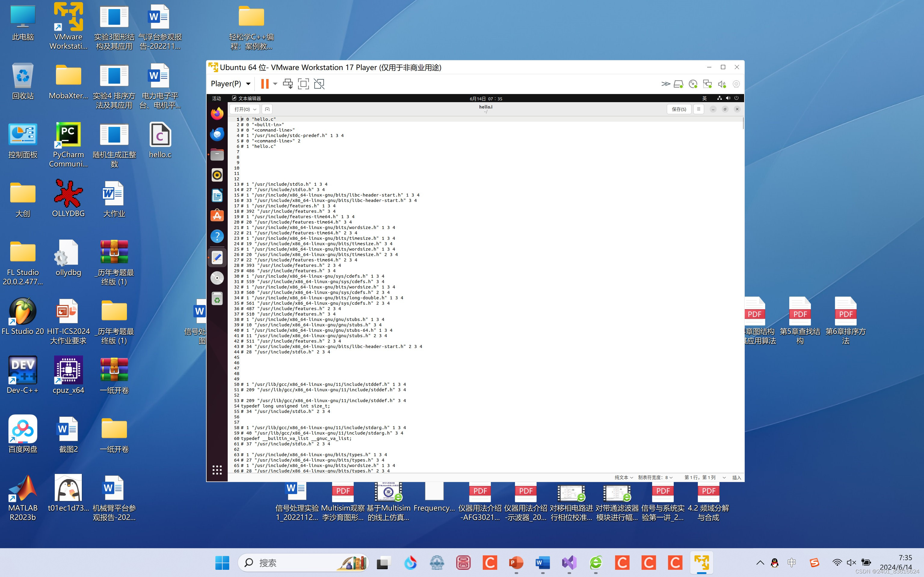Enter VMware full screen mode
The height and width of the screenshot is (577, 924).
pyautogui.click(x=303, y=84)
